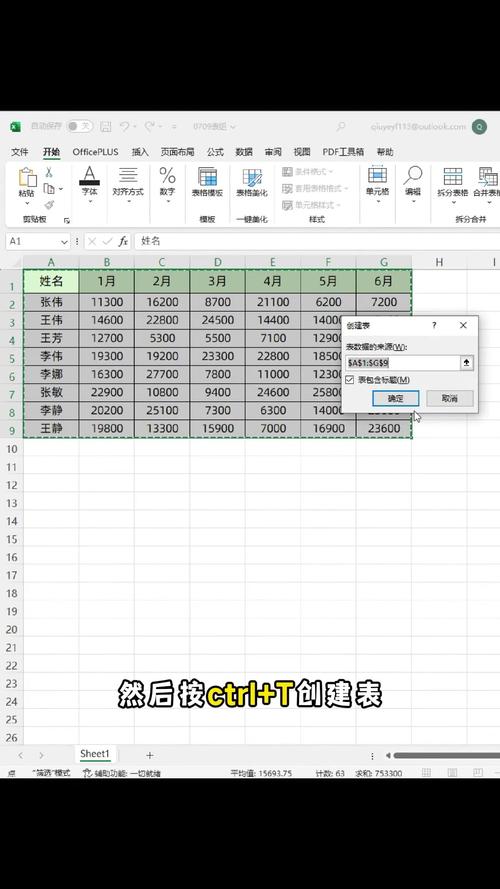Screen dimensions: 500x889
Task: Click the Table Beautify (表格美化) icon
Action: coord(252,177)
